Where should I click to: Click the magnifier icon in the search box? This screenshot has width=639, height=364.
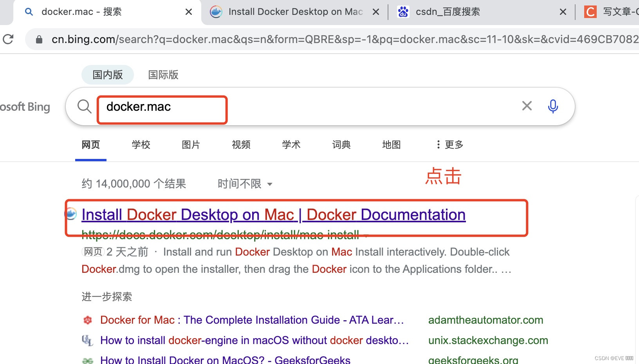tap(84, 106)
